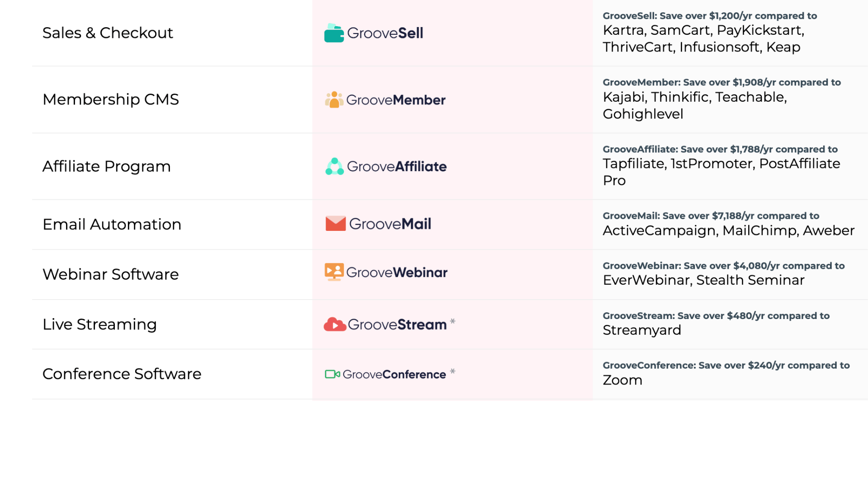Select the Live Streaming row label
This screenshot has width=868, height=488.
pos(99,324)
